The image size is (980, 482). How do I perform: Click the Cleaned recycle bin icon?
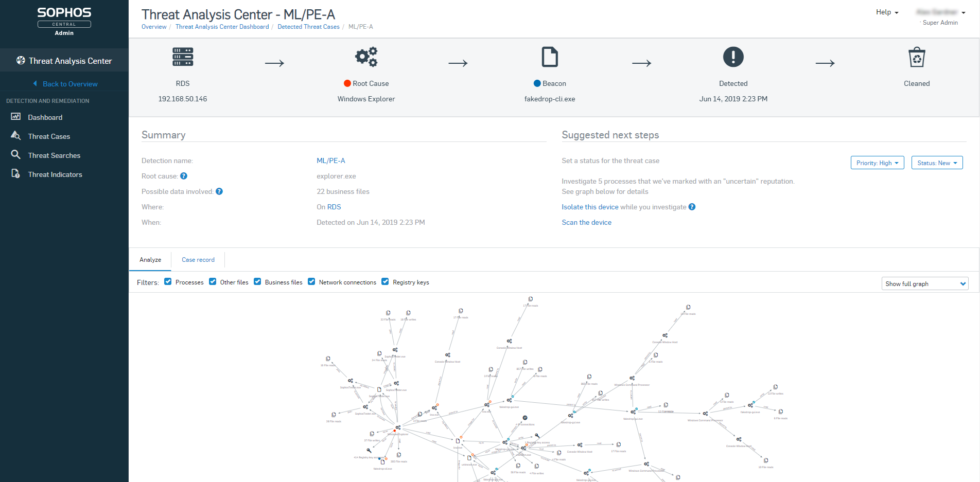(x=917, y=57)
